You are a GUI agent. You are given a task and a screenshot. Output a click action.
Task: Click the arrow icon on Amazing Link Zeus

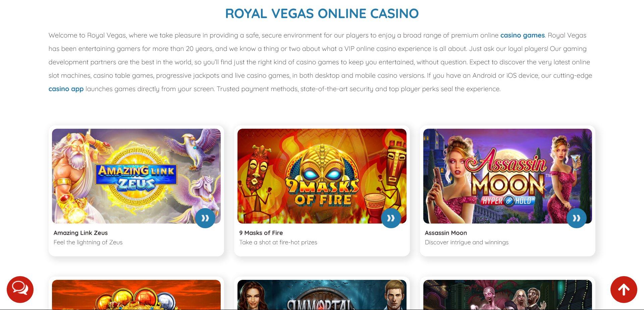[205, 218]
